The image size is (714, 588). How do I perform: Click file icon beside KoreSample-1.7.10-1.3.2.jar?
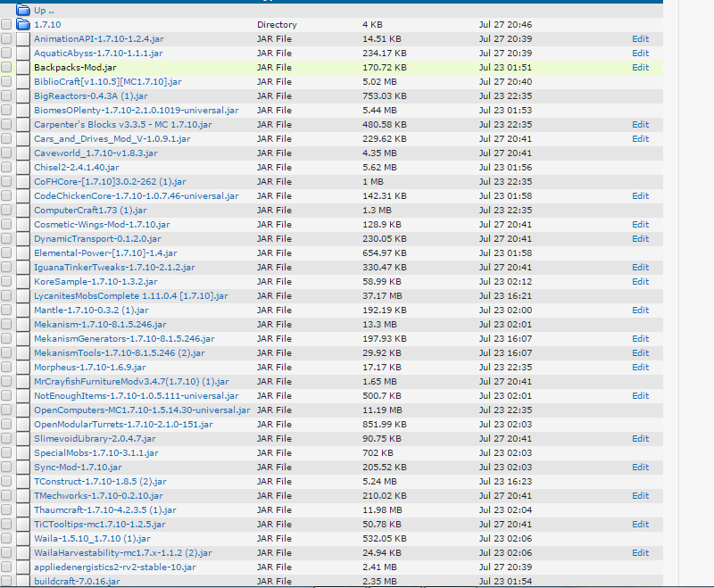coord(23,282)
